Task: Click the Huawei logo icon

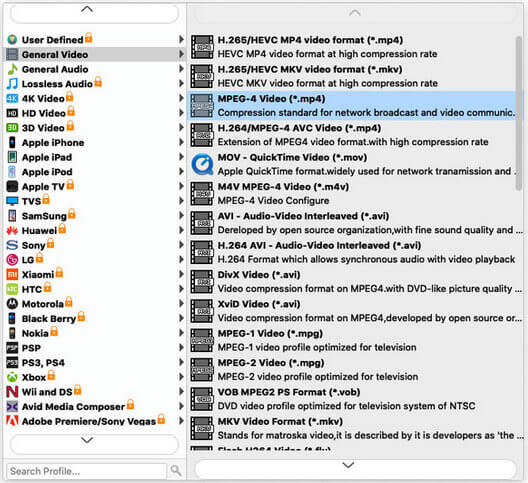Action: pyautogui.click(x=12, y=231)
